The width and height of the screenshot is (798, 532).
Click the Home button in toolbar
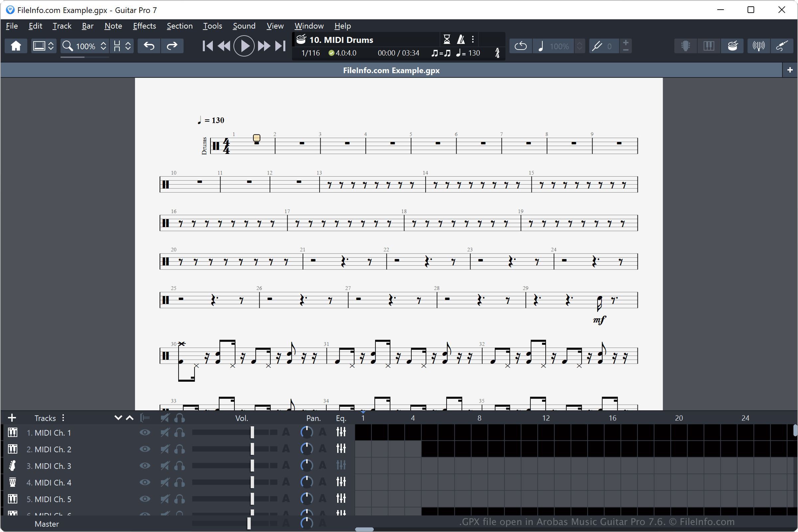[x=16, y=46]
